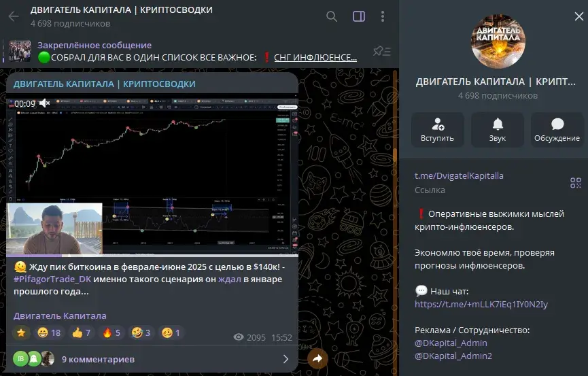Screen dimensions: 588x376
Task: Go back using the left arrow
Action: [14, 16]
